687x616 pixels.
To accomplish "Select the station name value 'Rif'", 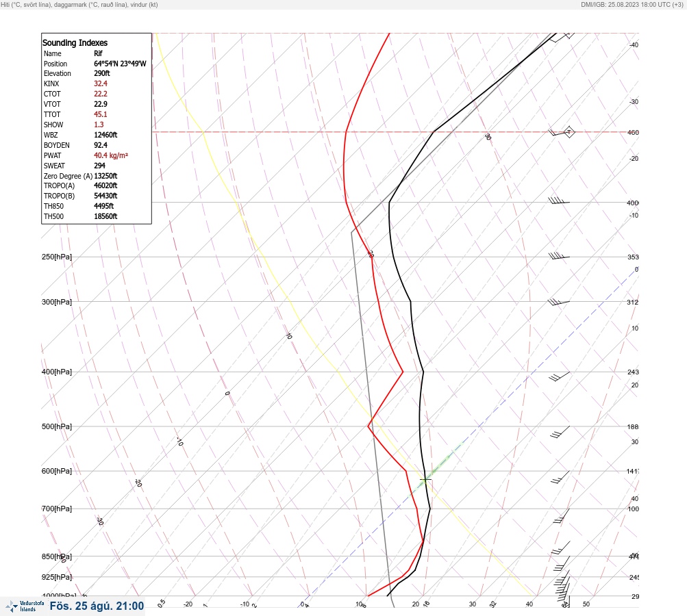I will point(98,53).
